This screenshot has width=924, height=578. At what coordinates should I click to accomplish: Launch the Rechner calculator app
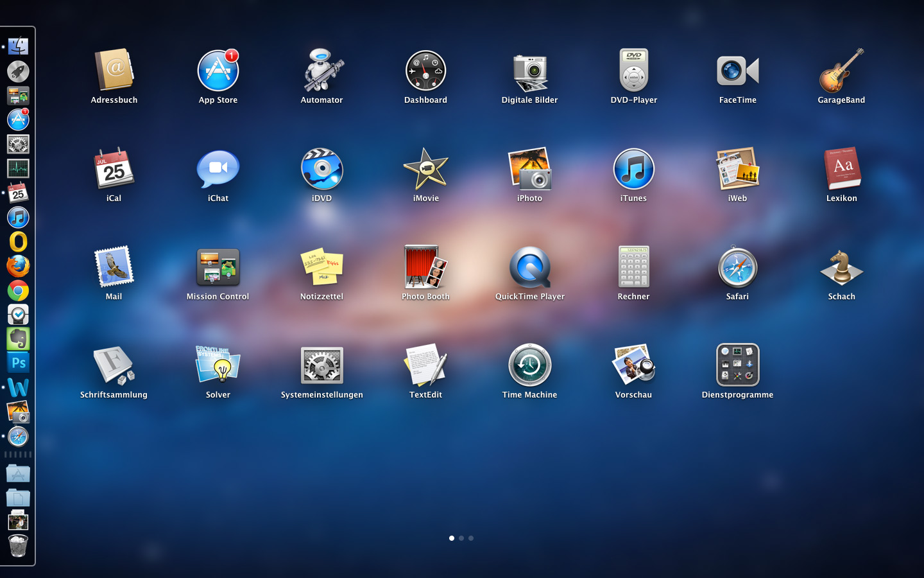(634, 267)
